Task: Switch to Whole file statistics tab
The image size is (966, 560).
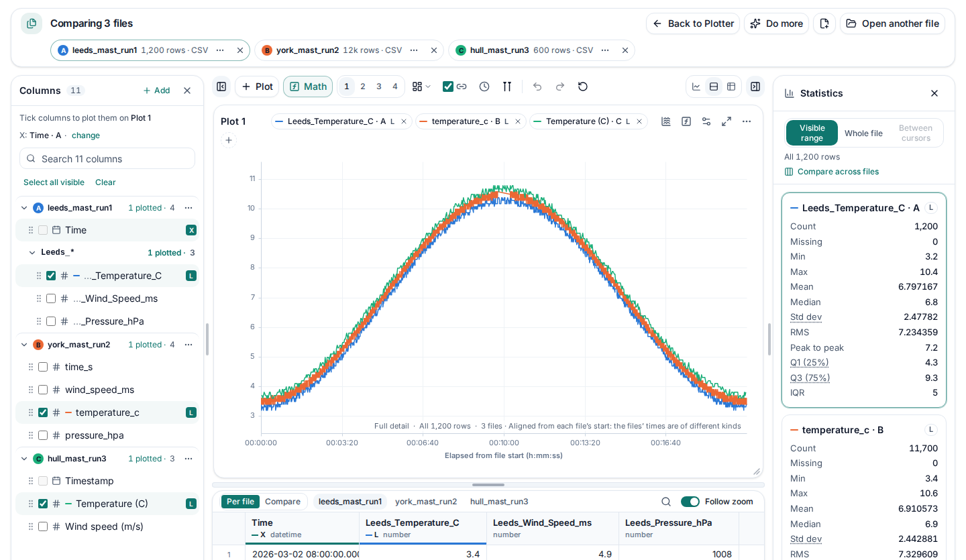Action: point(863,133)
